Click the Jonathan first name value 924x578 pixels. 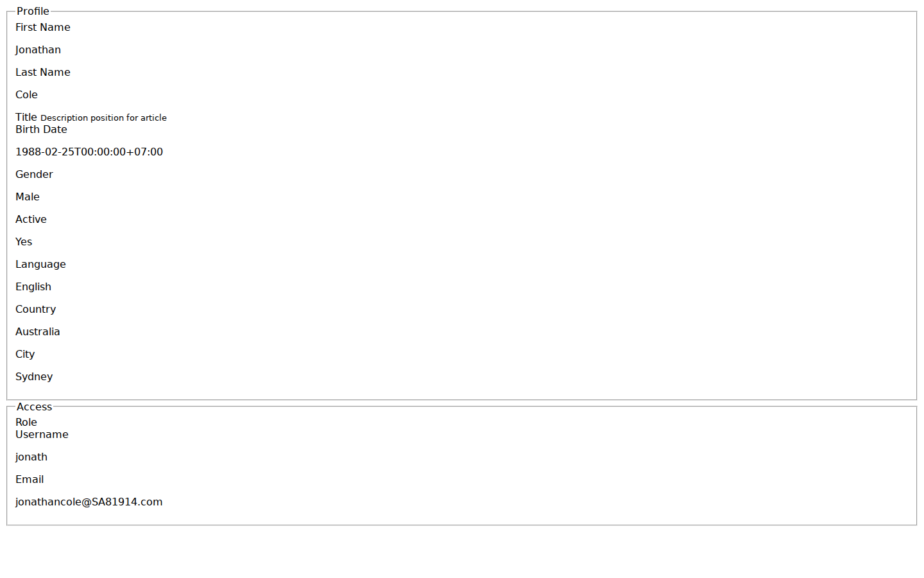click(x=38, y=49)
